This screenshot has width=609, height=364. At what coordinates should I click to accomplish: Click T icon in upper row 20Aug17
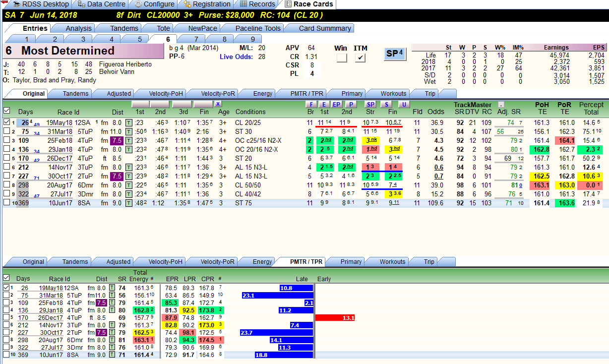128,184
